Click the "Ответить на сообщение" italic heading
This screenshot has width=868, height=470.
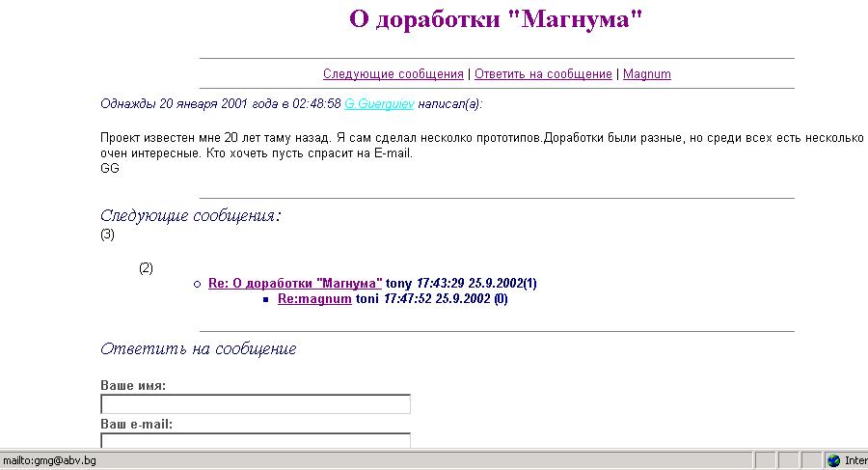[198, 349]
